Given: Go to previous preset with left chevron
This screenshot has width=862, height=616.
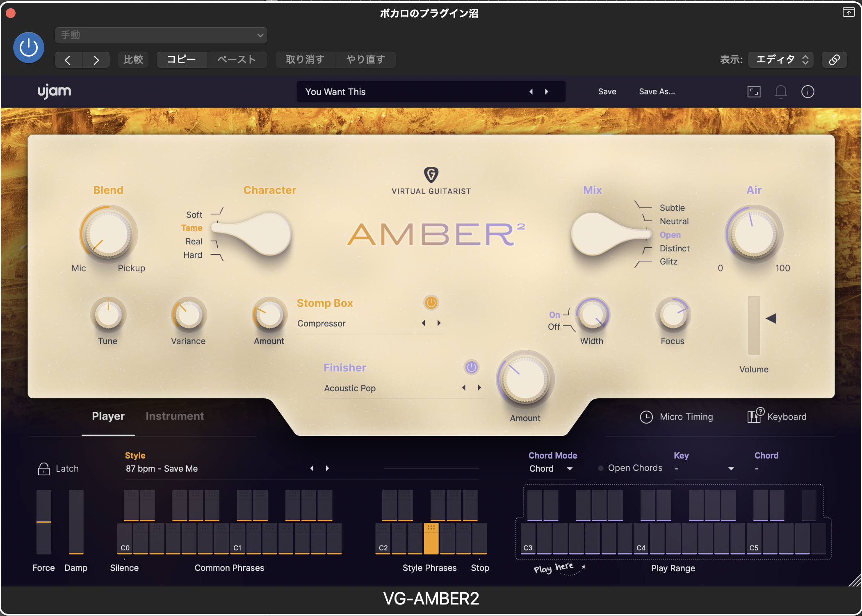Looking at the screenshot, I should (x=68, y=60).
